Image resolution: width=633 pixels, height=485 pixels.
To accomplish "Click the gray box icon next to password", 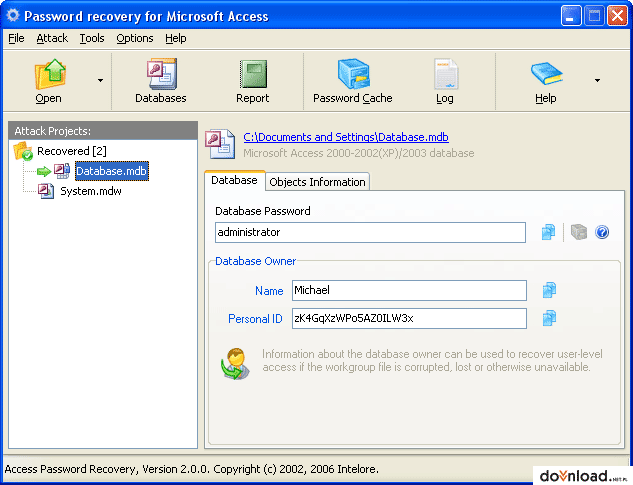I will [579, 232].
